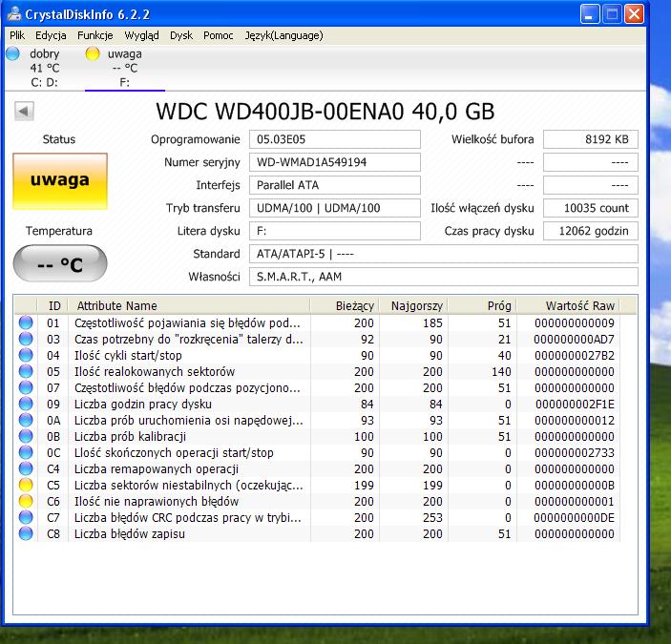Select row 'Częstotliwość pojawiania się błędów pod...'

[317, 322]
